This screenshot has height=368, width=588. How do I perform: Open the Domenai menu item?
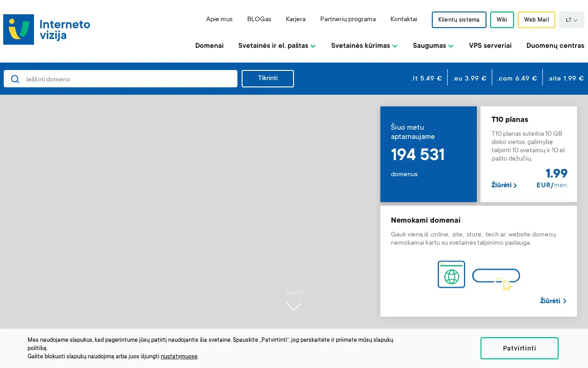point(209,46)
